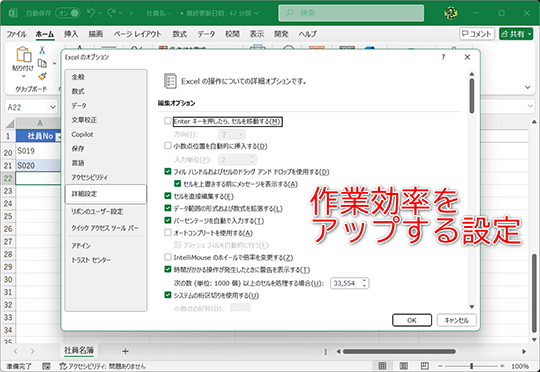
Task: Expand the ribbon display options chevron
Action: (x=527, y=87)
